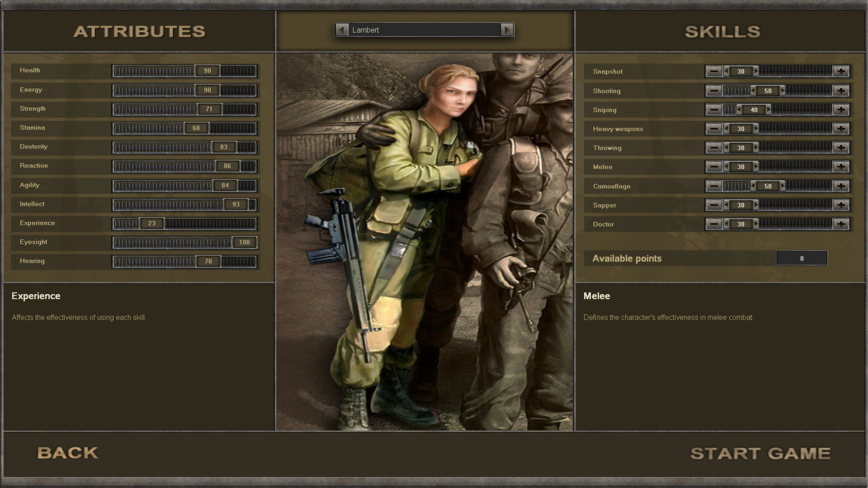Click BACK to return to previous screen
This screenshot has height=488, width=868.
[x=67, y=453]
